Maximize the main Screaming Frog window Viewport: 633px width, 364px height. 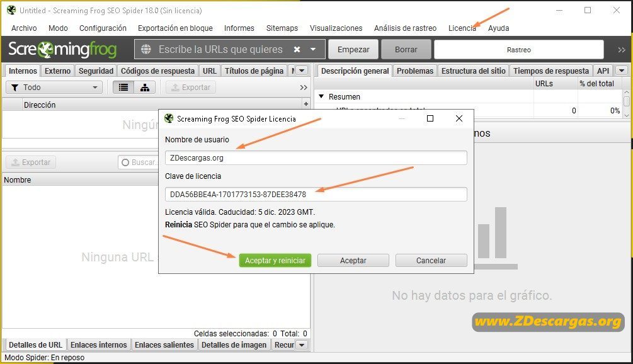588,10
